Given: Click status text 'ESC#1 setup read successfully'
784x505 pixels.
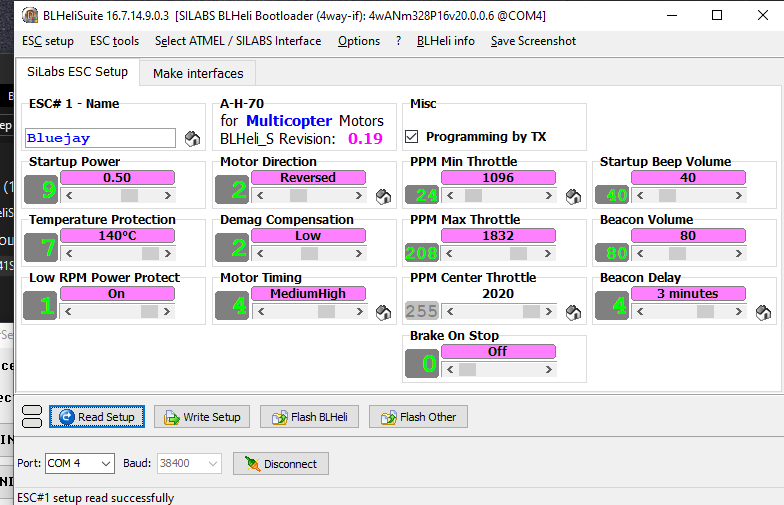Looking at the screenshot, I should tap(96, 498).
